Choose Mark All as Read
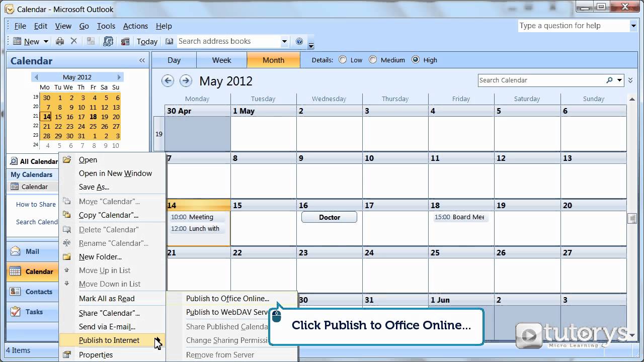Viewport: 644px width, 362px height. 107,299
